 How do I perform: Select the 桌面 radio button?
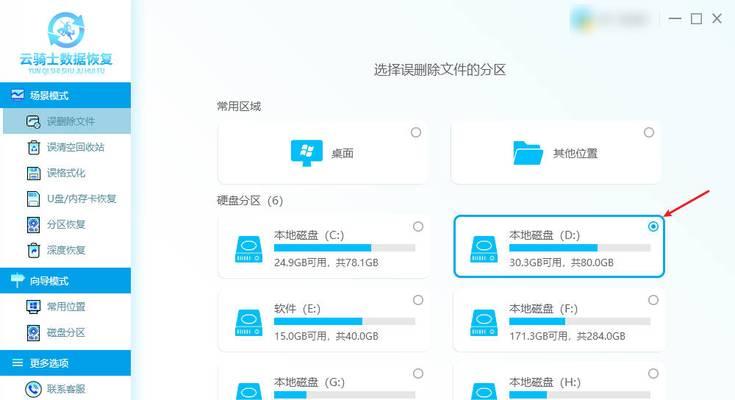(416, 132)
